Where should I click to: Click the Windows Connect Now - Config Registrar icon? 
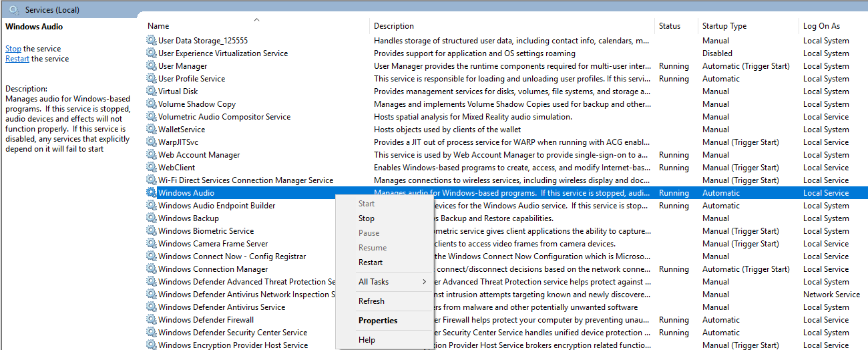click(152, 256)
